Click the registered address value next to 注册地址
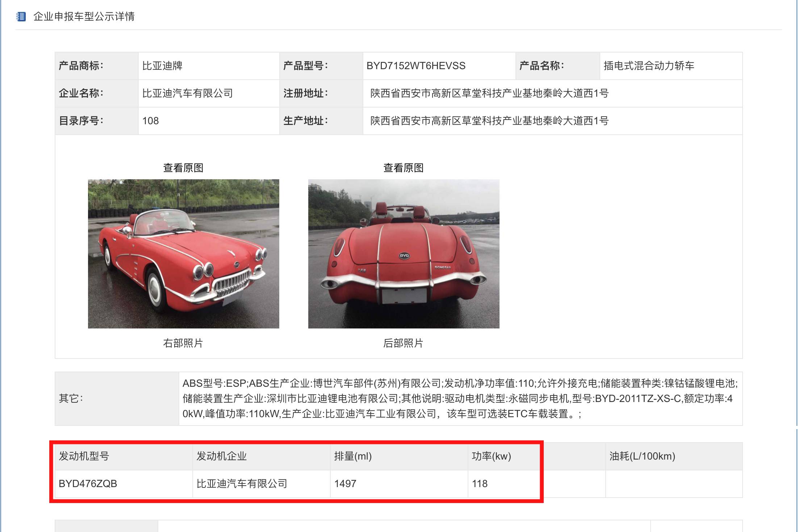Image resolution: width=798 pixels, height=532 pixels. 489,93
